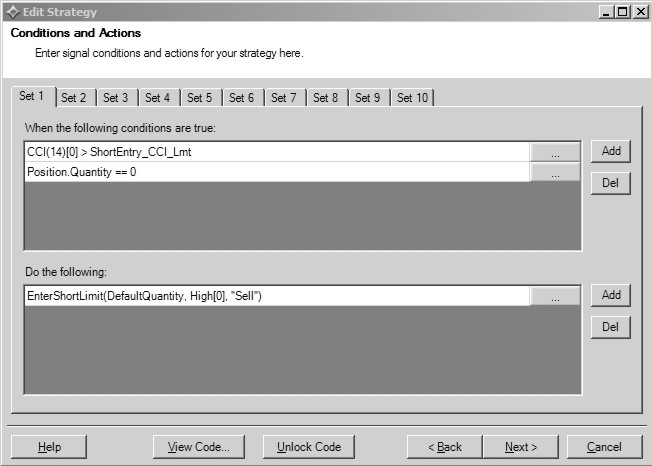Open the Set 3 tab
652x466 pixels.
tap(118, 98)
